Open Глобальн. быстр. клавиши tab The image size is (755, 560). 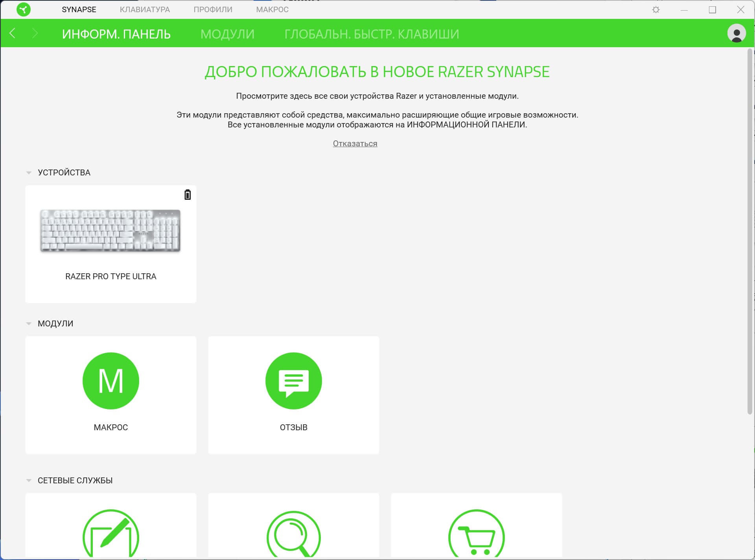coord(372,34)
